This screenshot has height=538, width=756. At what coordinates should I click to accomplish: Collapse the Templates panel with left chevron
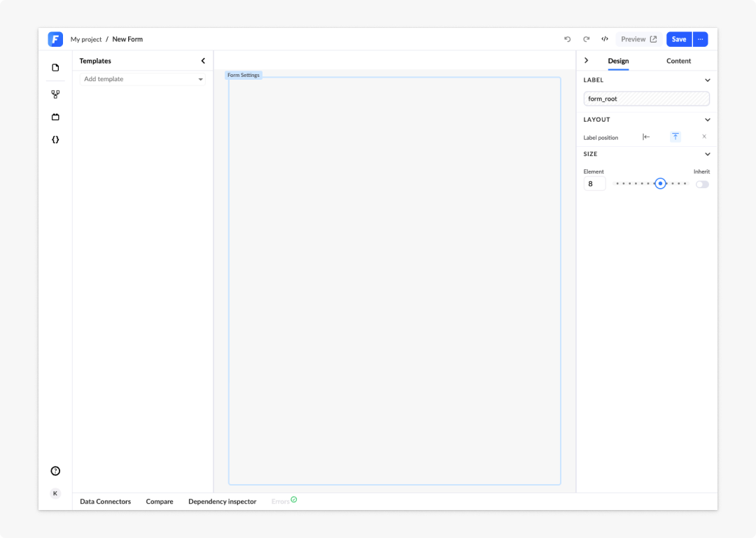(x=203, y=61)
